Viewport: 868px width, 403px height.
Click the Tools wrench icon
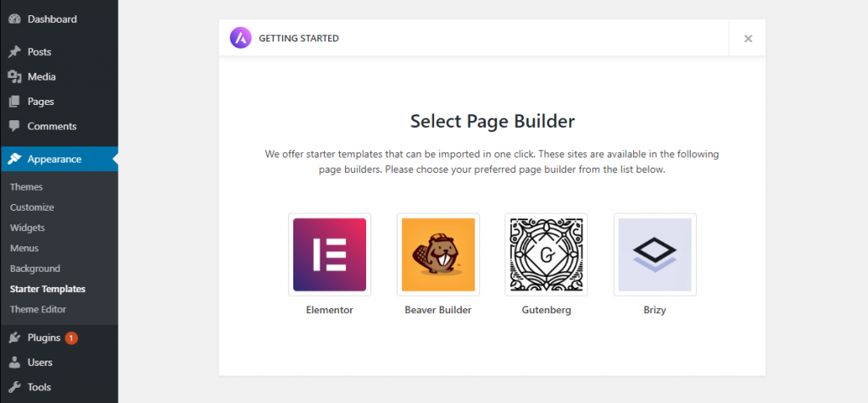coord(14,387)
